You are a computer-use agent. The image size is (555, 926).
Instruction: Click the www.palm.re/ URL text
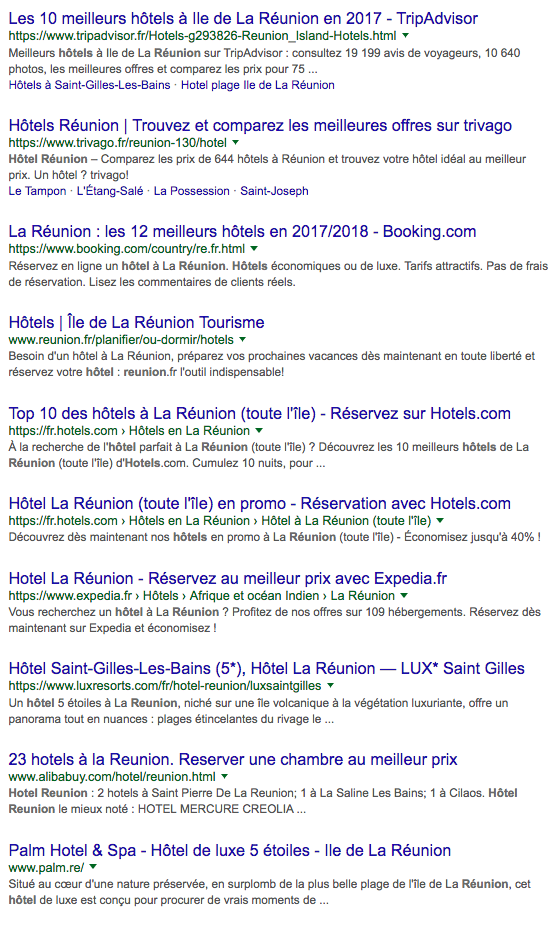(46, 868)
